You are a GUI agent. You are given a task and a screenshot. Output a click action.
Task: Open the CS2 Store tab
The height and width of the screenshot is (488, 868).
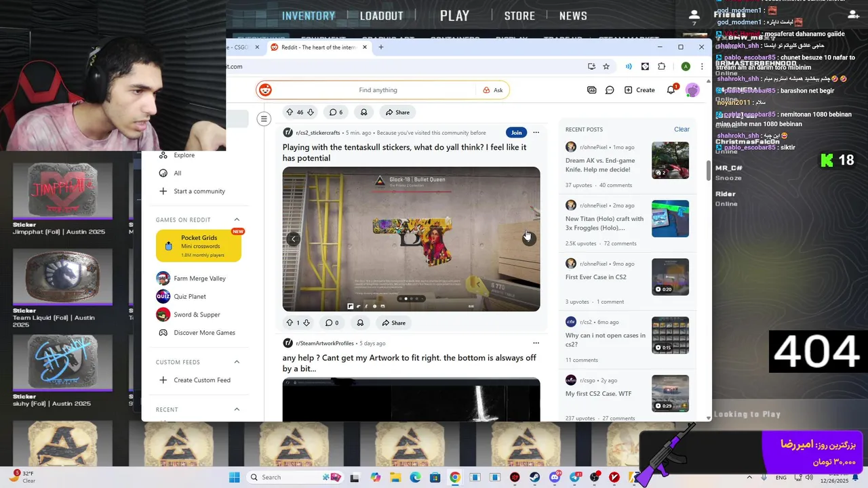[519, 16]
